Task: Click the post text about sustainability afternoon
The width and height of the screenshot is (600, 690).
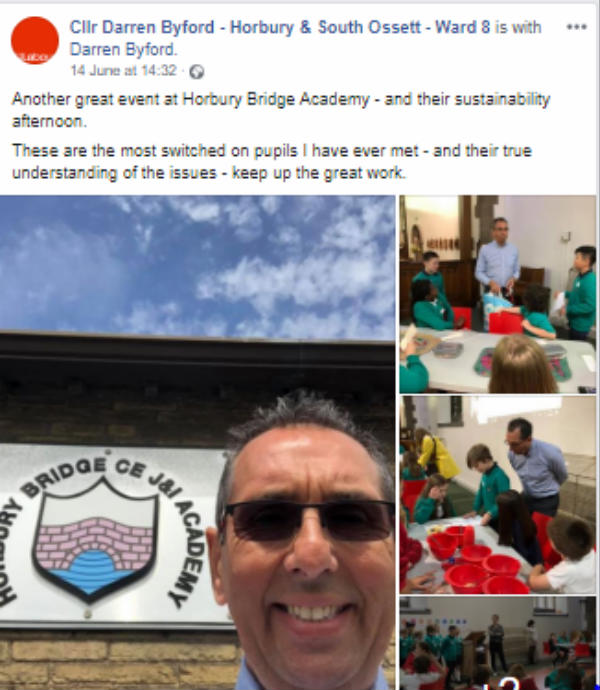Action: click(281, 110)
